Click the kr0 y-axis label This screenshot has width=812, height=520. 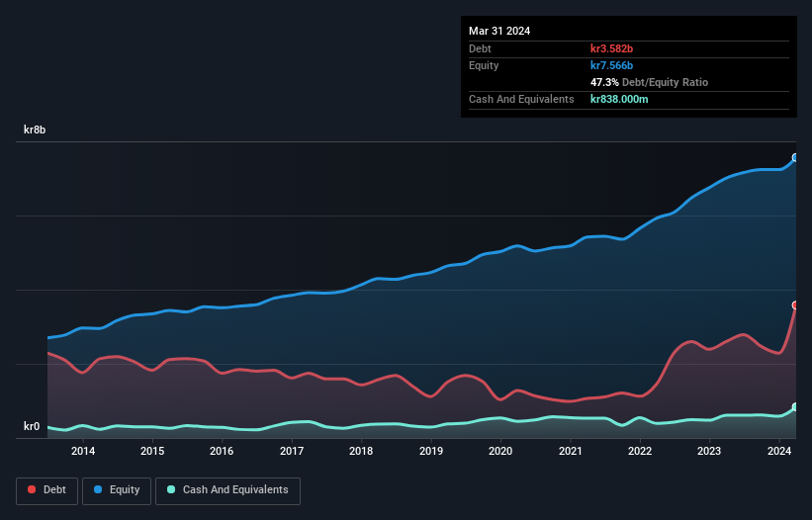[32, 426]
